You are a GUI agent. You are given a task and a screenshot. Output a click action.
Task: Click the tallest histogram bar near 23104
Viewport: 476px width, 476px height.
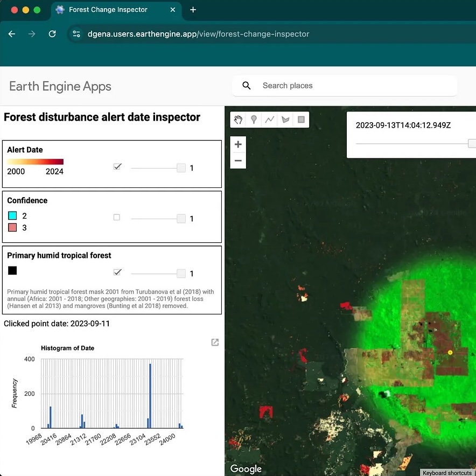tap(150, 396)
